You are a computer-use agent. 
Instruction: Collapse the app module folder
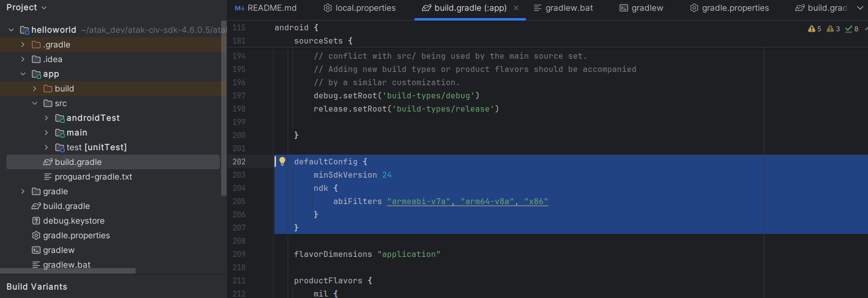[23, 74]
